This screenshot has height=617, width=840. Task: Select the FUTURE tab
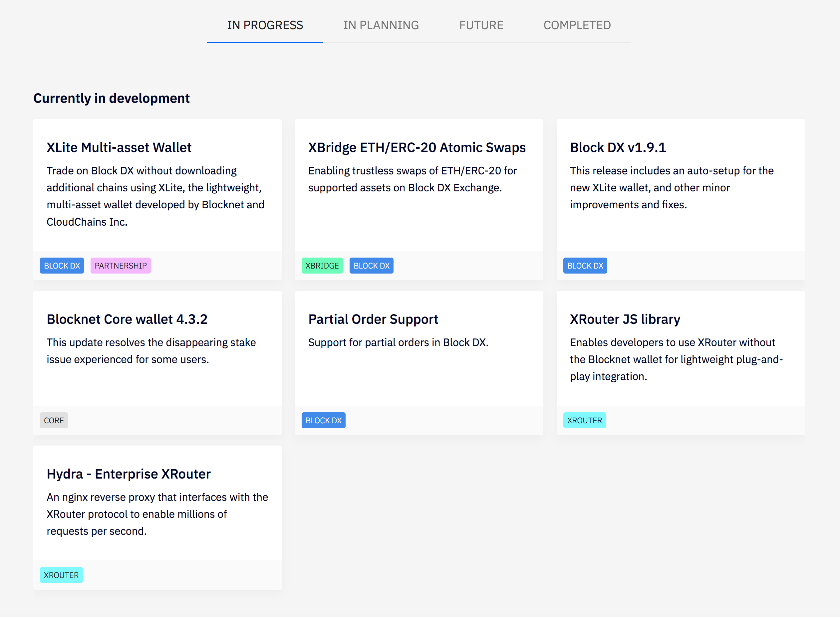[x=481, y=25]
